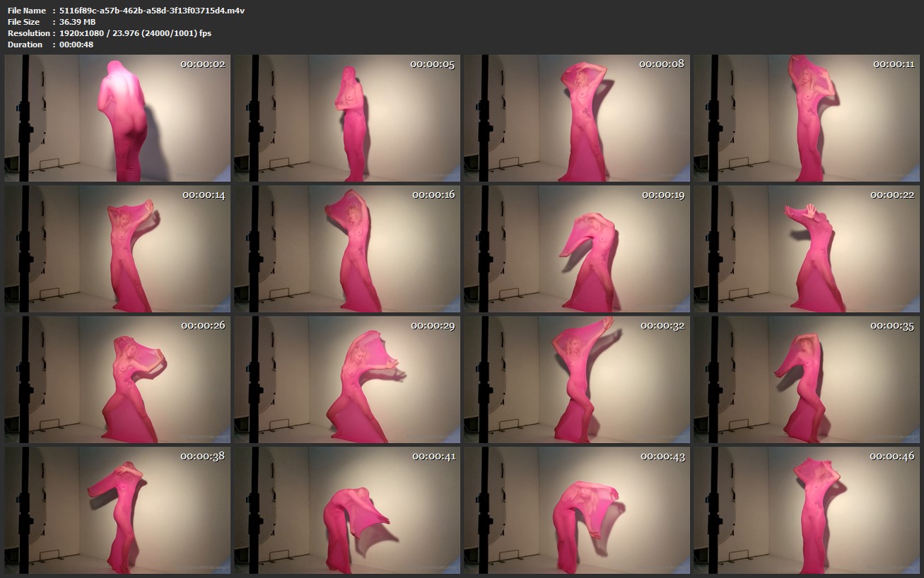
Task: Click the File Size label
Action: [23, 22]
